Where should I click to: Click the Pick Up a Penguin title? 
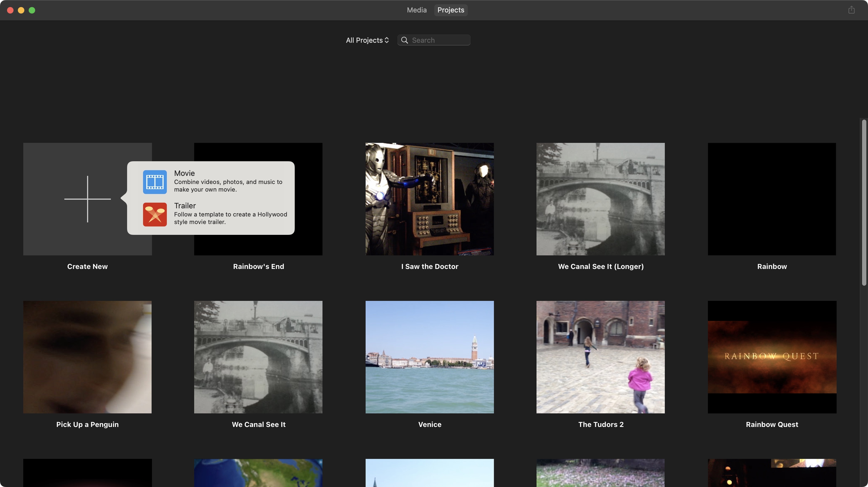(87, 424)
